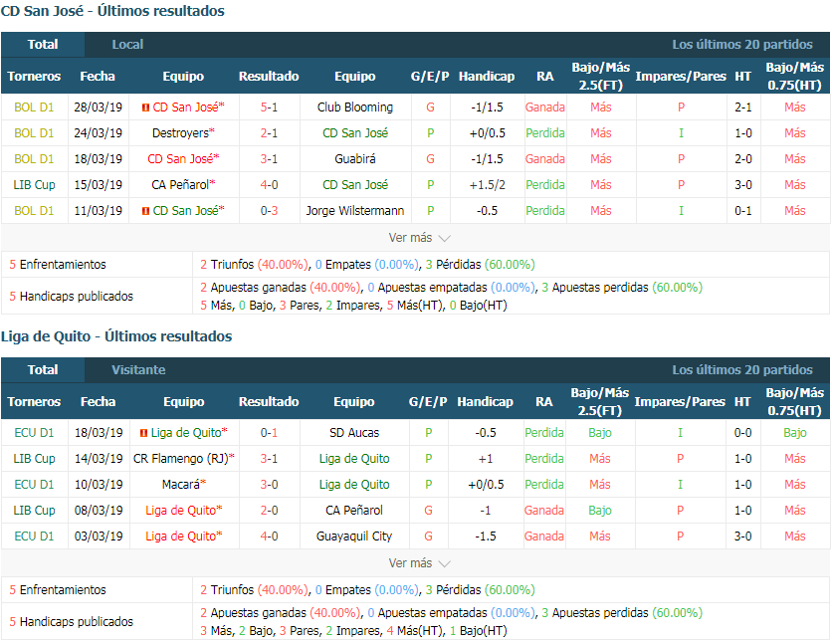Click red card icon beside CD San José 28/03/19

point(145,107)
